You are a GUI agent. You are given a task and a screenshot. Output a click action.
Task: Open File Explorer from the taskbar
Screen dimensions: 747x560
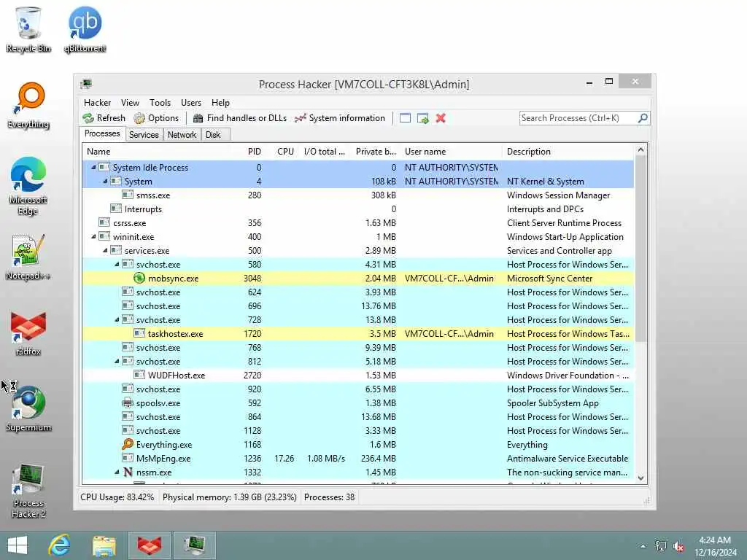tap(104, 545)
